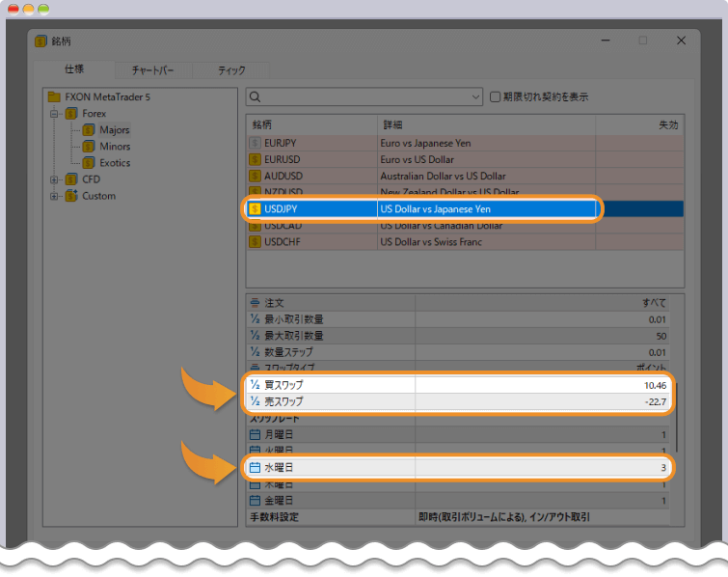Click the Exotics folder icon
The image size is (728, 577).
click(89, 163)
